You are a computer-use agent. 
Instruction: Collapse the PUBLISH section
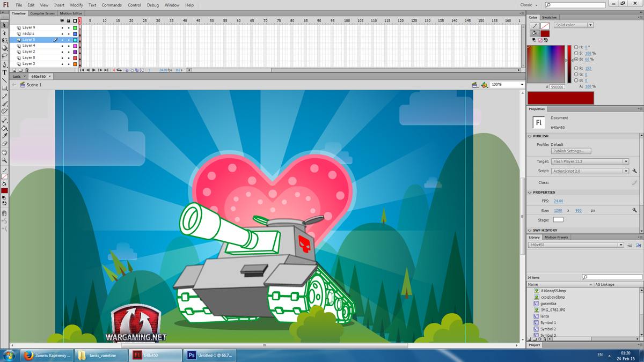pyautogui.click(x=530, y=136)
